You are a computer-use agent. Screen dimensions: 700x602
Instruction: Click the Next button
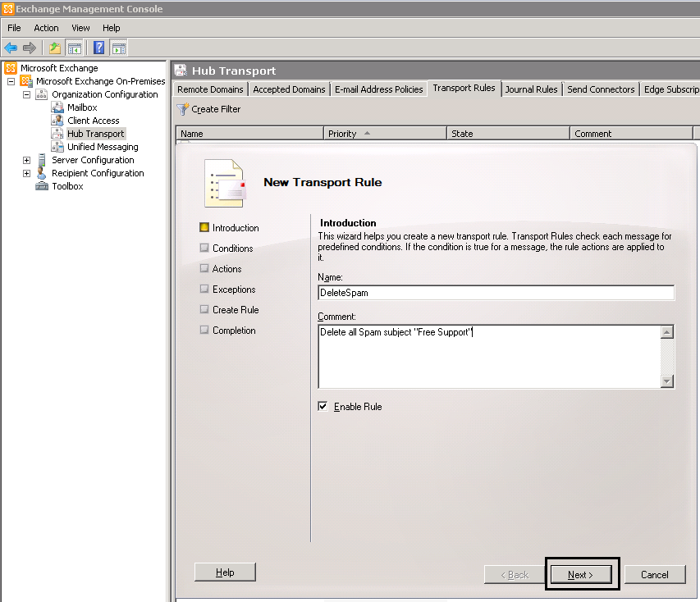581,574
